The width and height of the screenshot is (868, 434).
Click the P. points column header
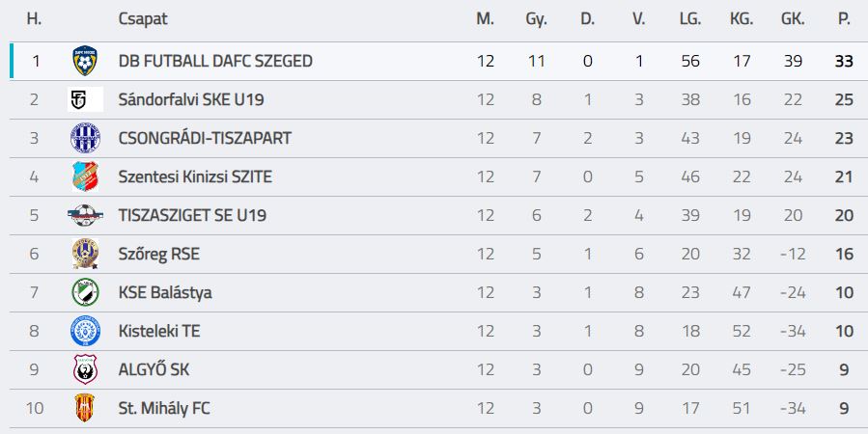pyautogui.click(x=844, y=18)
